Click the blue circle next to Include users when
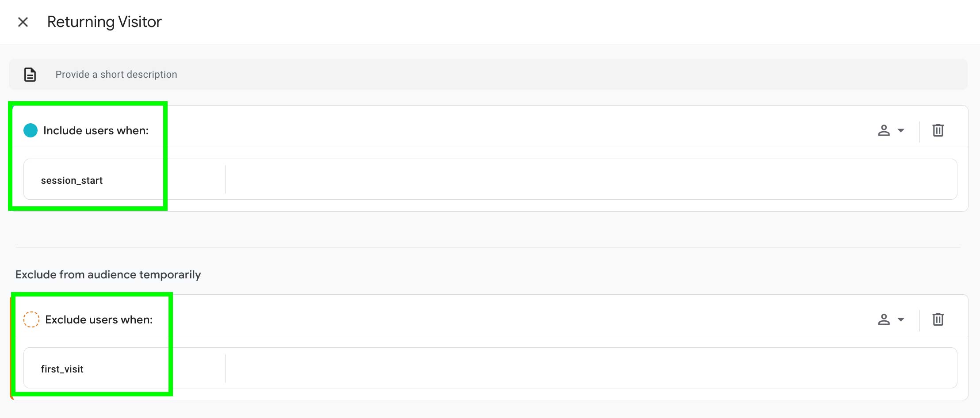980x418 pixels. [x=31, y=130]
